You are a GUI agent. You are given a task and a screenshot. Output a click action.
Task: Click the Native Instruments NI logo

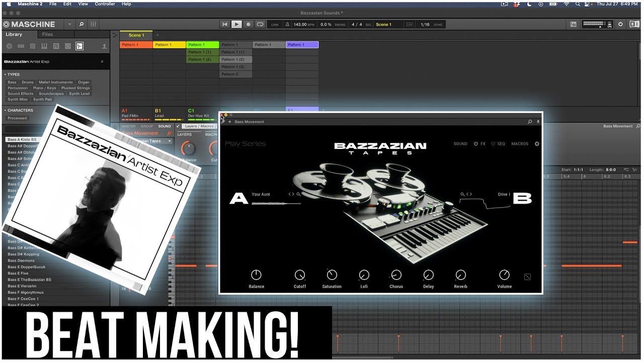point(633,24)
